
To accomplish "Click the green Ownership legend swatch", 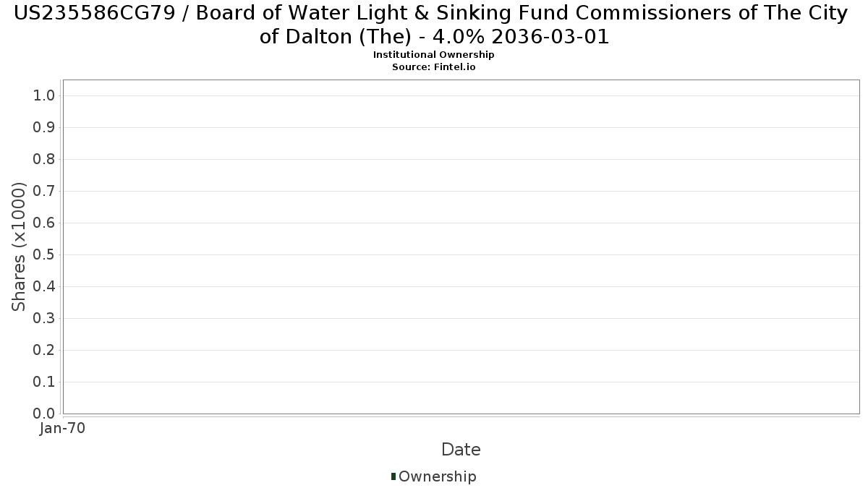I will point(393,476).
